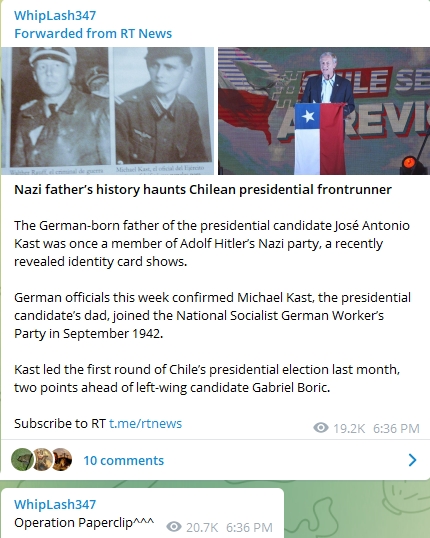Click the 20.7K view count
This screenshot has height=538, width=430.
[x=202, y=527]
